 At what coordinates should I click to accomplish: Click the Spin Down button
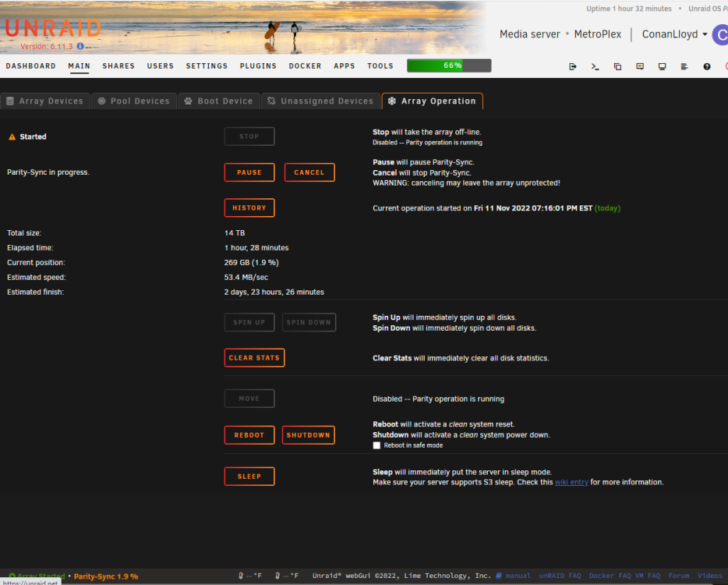coord(309,322)
